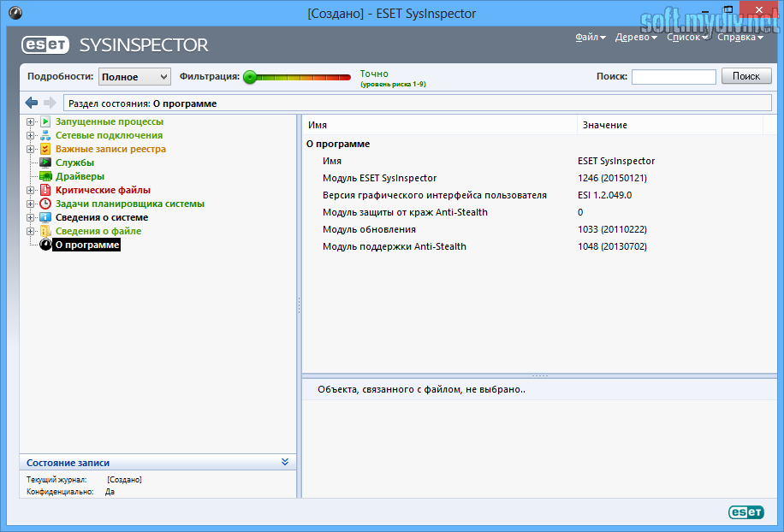784x532 pixels.
Task: Go forward with the grey right arrow
Action: pyautogui.click(x=50, y=103)
